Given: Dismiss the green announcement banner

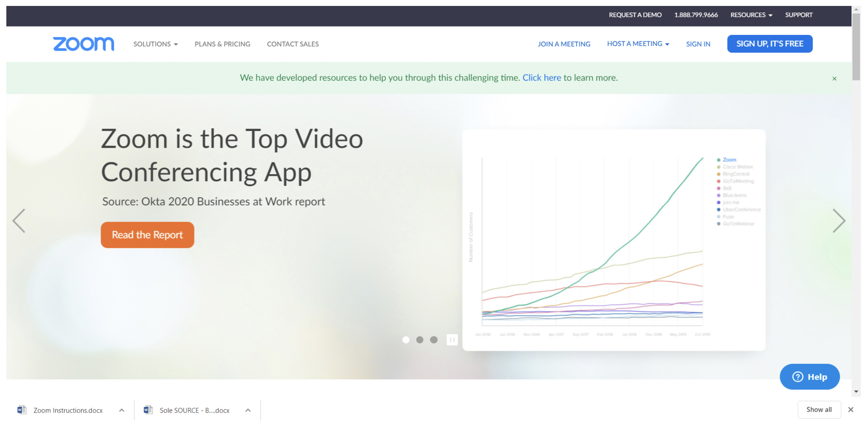Looking at the screenshot, I should click(834, 78).
